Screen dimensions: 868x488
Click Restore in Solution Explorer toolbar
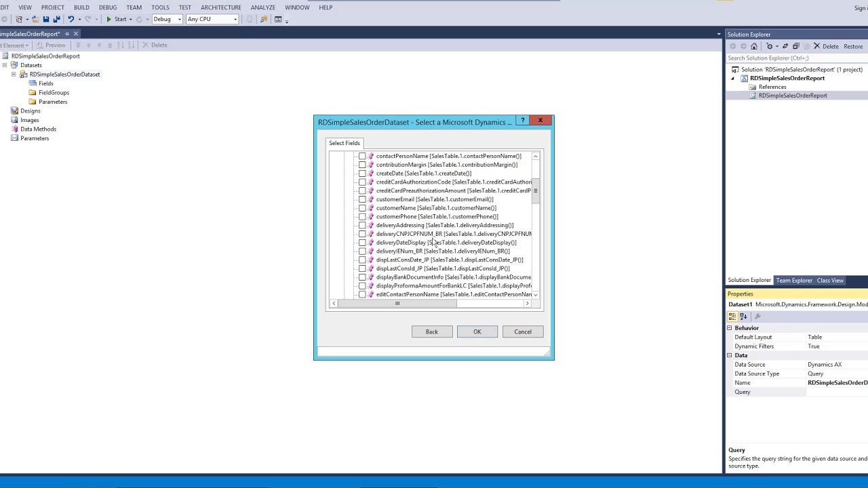[853, 46]
